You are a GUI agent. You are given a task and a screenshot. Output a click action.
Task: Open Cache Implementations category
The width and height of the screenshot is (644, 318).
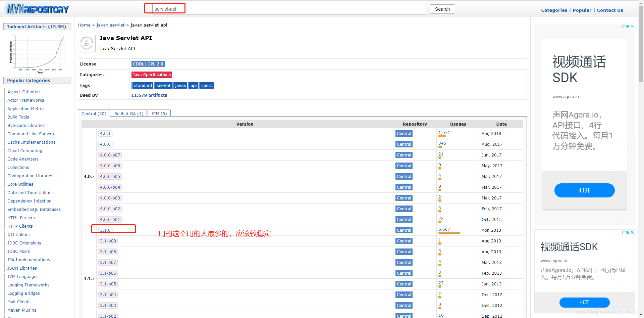click(31, 142)
